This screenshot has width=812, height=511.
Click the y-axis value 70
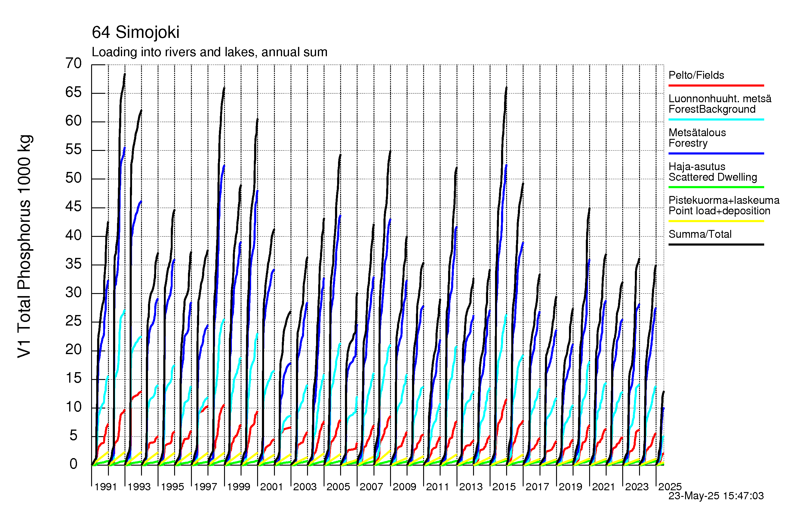pos(73,63)
